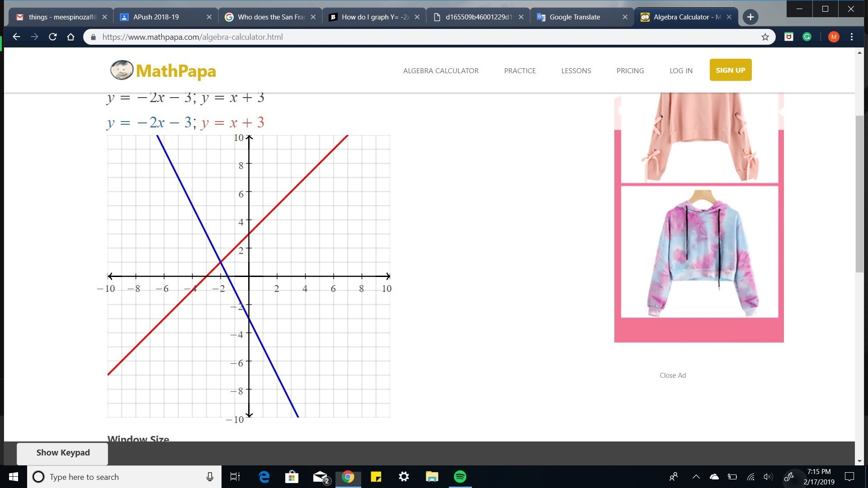868x488 pixels.
Task: Click the Show Keypad button
Action: click(63, 453)
